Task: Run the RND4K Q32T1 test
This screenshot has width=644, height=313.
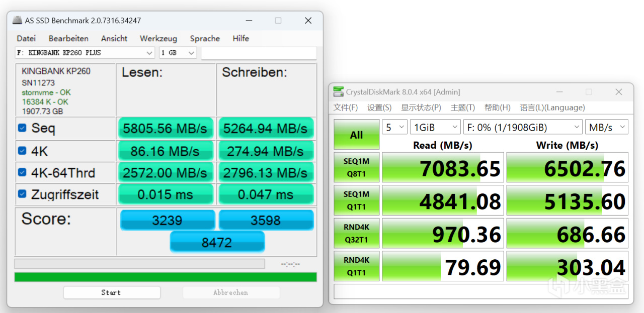Action: pyautogui.click(x=356, y=234)
